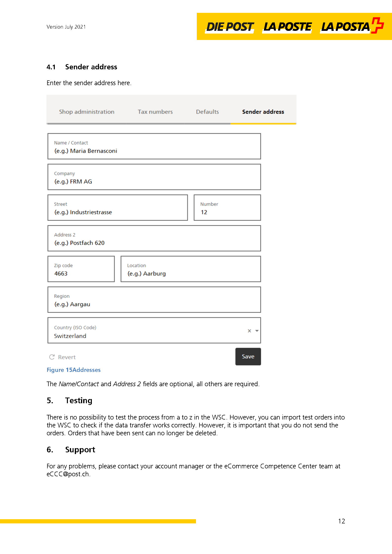Screen dimensions: 392x554
Task: Open the Country (ISO Code) dropdown arrow
Action: 256,331
